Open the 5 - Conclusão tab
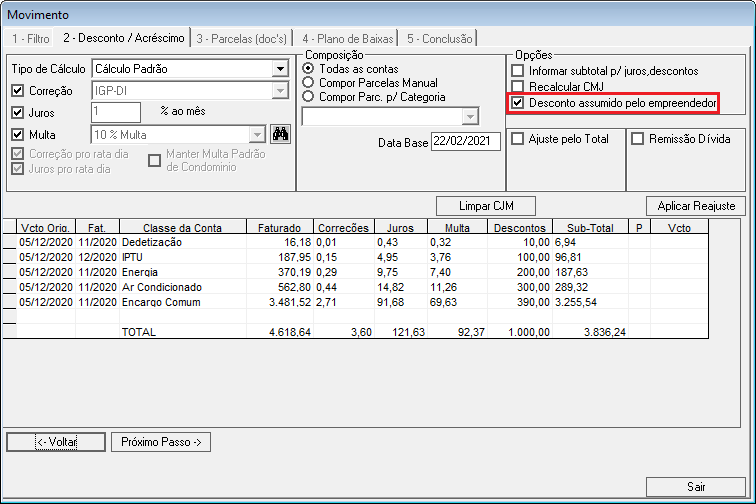Viewport: 756px width, 504px height. pos(439,39)
